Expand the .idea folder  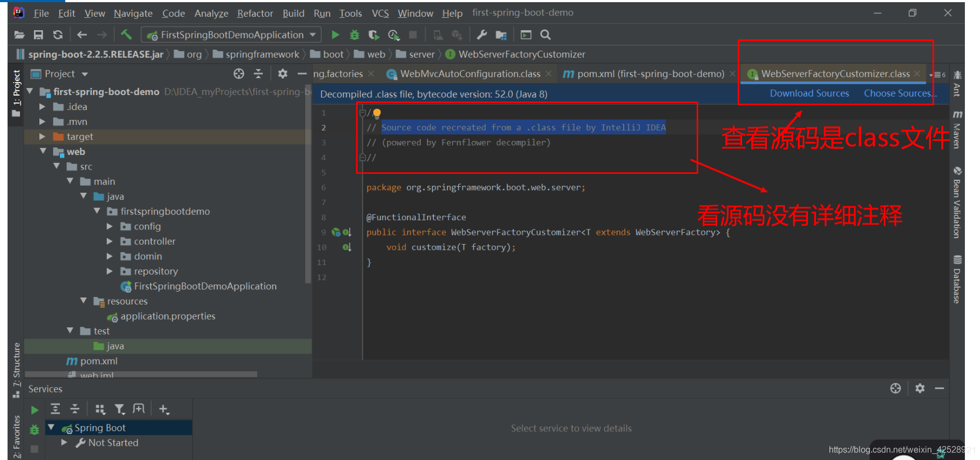coord(43,107)
